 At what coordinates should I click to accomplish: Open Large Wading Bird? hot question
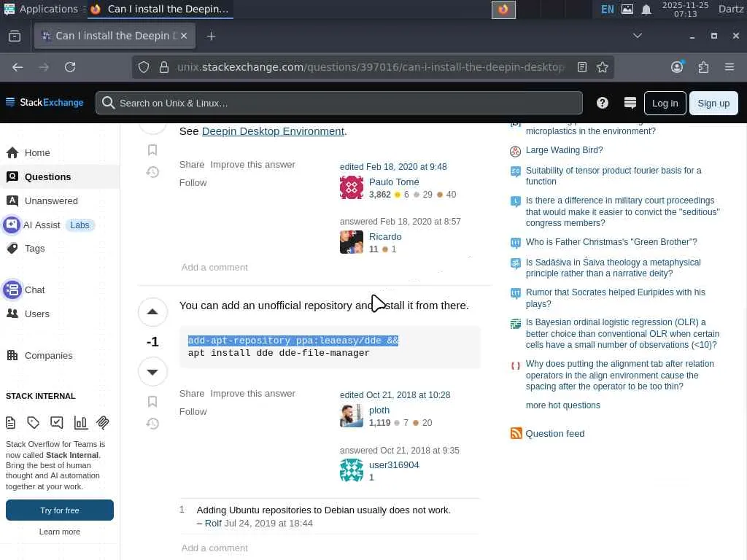tap(564, 150)
